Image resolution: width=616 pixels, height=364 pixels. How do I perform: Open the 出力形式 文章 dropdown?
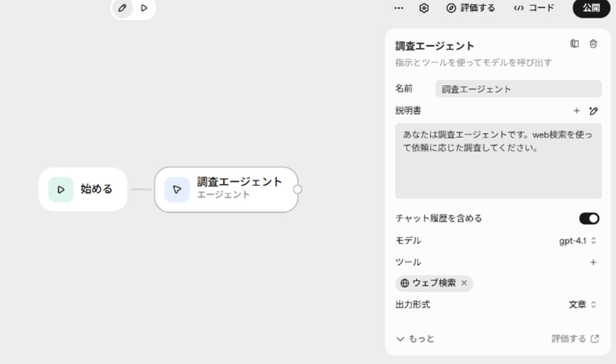[x=582, y=304]
